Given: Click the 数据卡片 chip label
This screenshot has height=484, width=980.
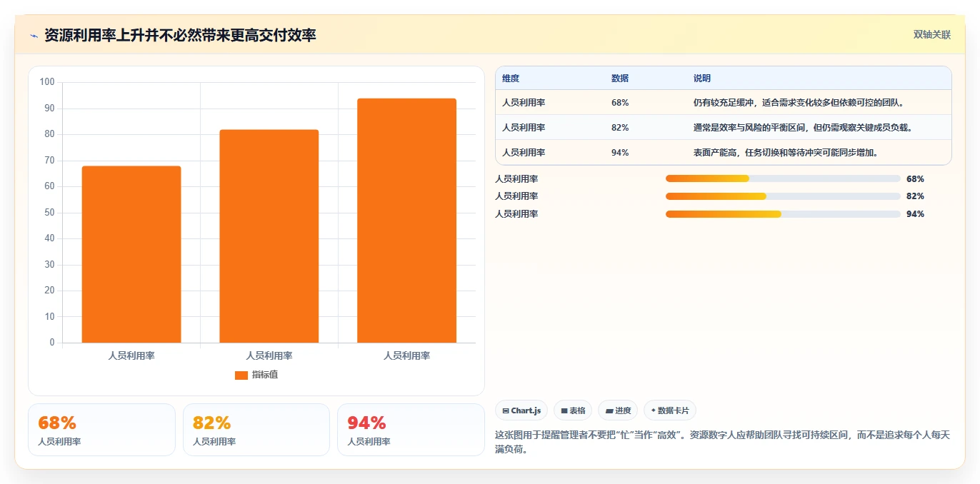Looking at the screenshot, I should [674, 410].
